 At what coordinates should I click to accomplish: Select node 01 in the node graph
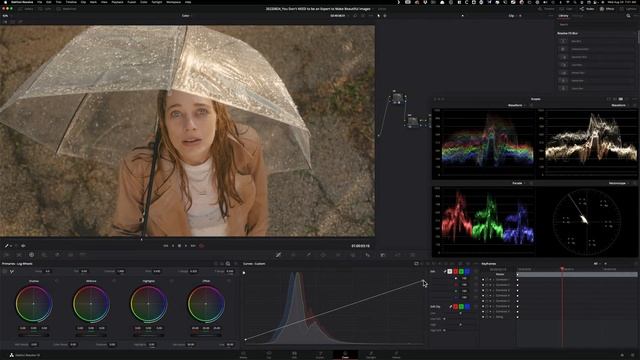397,98
